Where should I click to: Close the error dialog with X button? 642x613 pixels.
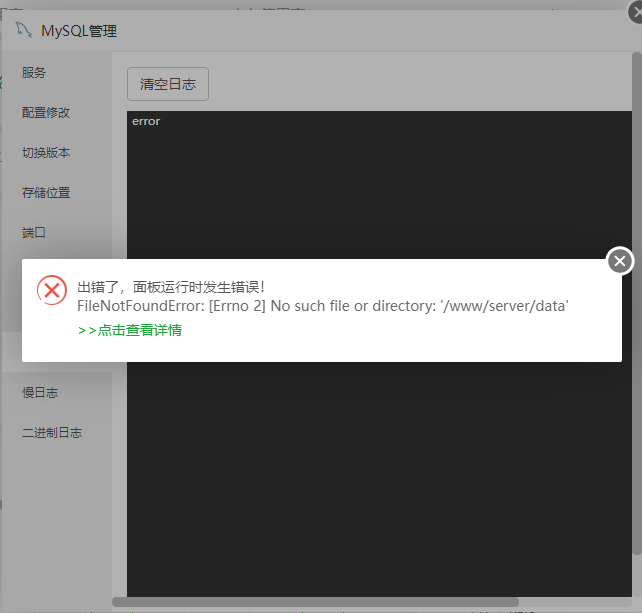click(x=619, y=261)
